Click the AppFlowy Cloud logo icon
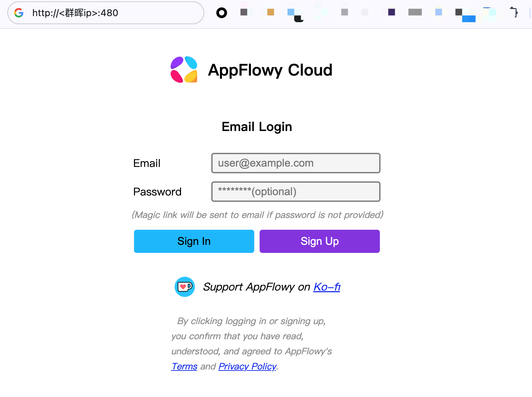 click(184, 70)
